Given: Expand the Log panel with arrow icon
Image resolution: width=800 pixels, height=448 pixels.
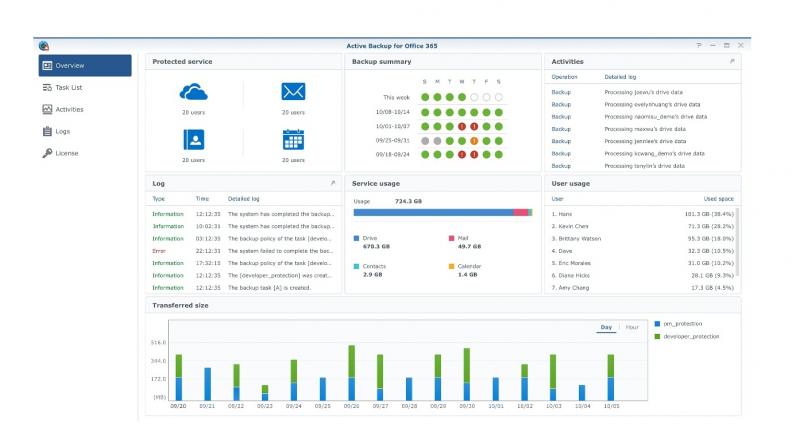Looking at the screenshot, I should pyautogui.click(x=333, y=183).
